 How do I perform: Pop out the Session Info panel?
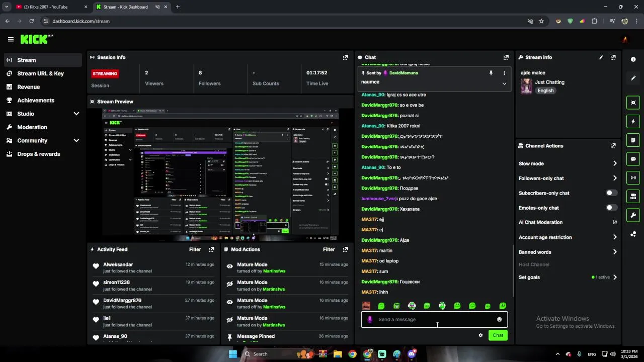tap(345, 57)
